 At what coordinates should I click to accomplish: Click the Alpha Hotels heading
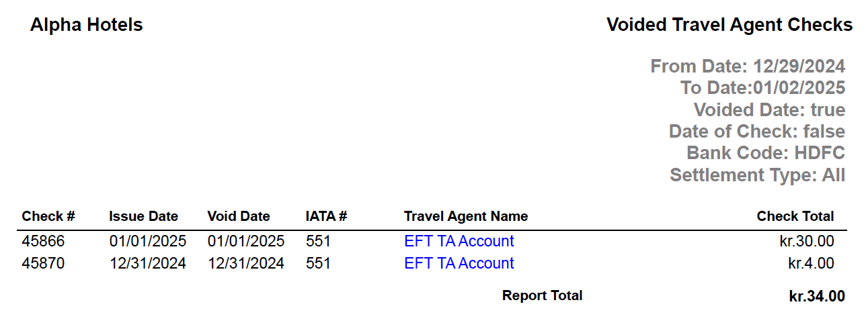point(86,26)
